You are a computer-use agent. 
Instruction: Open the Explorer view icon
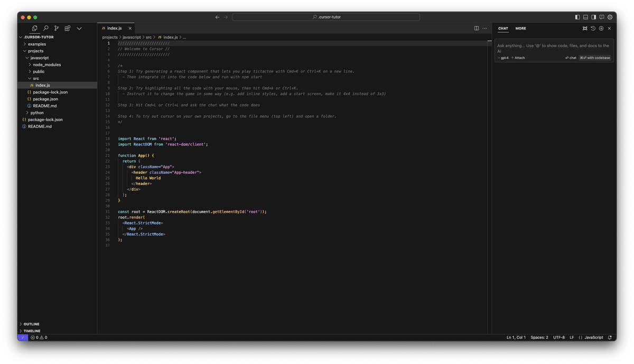35,28
